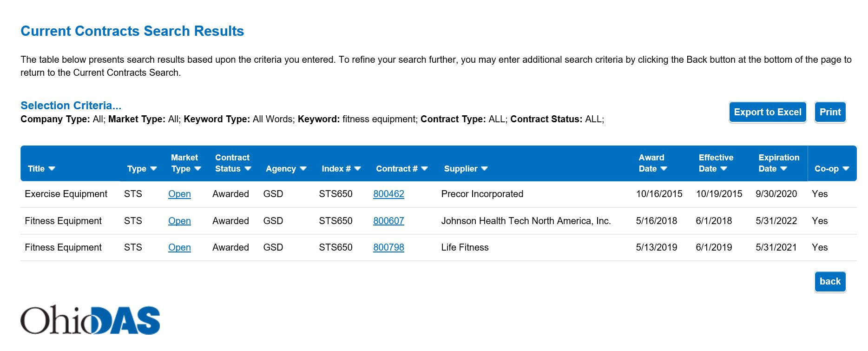This screenshot has height=351, width=868.
Task: Click the back button
Action: click(829, 281)
